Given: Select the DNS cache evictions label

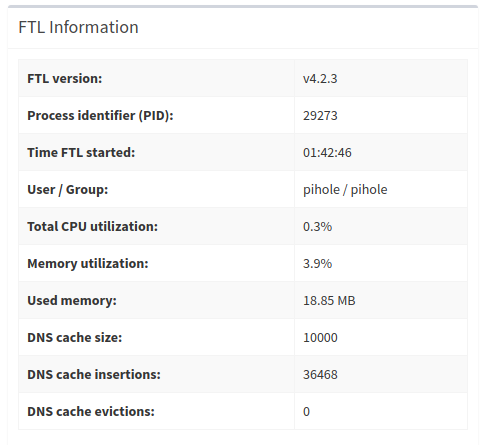Looking at the screenshot, I should click(x=91, y=412).
